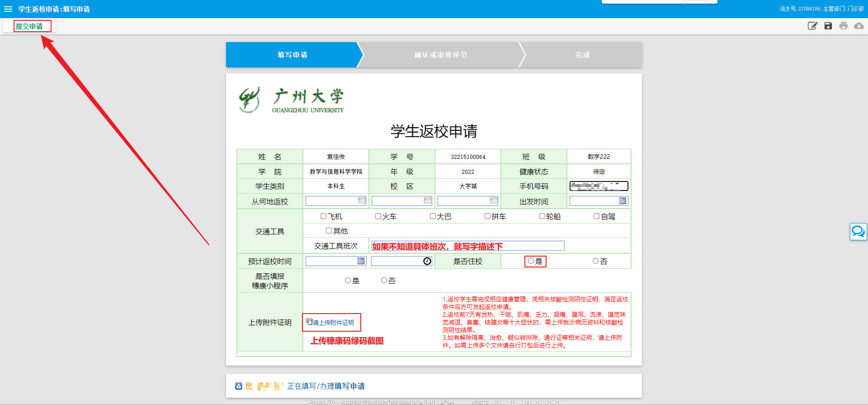This screenshot has width=868, height=405.
Task: Select 否 for 是否填报穗康小程序
Action: coord(384,281)
